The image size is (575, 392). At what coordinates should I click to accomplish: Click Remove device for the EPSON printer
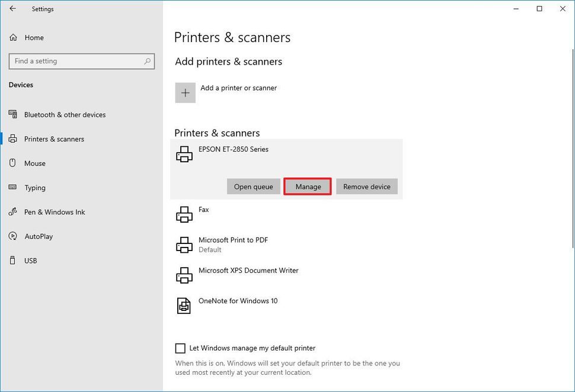tap(366, 186)
